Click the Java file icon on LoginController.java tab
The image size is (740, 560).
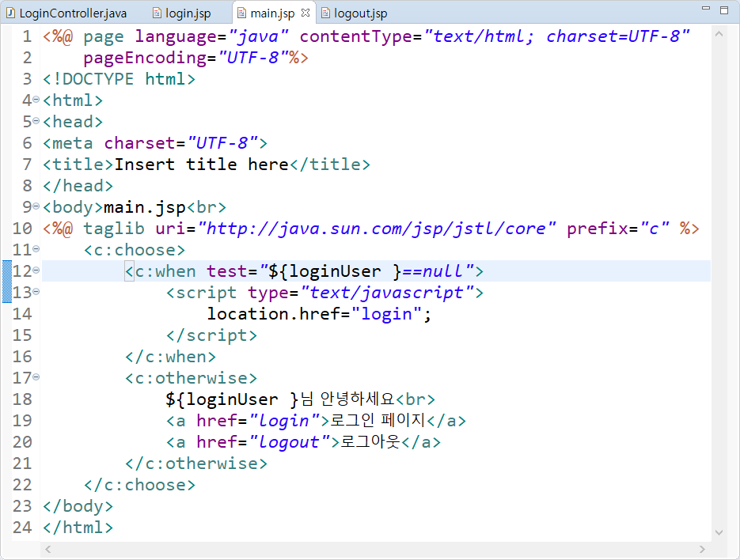(10, 13)
